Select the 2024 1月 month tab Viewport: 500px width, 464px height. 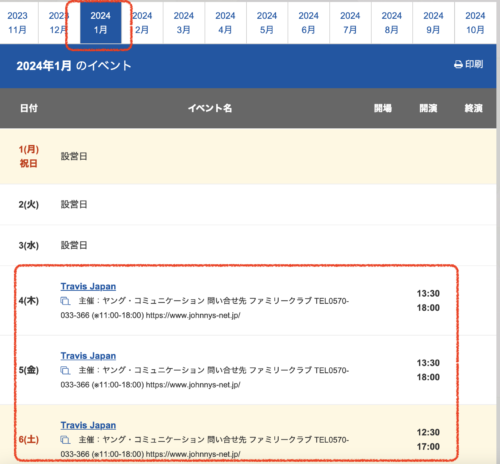click(x=100, y=23)
